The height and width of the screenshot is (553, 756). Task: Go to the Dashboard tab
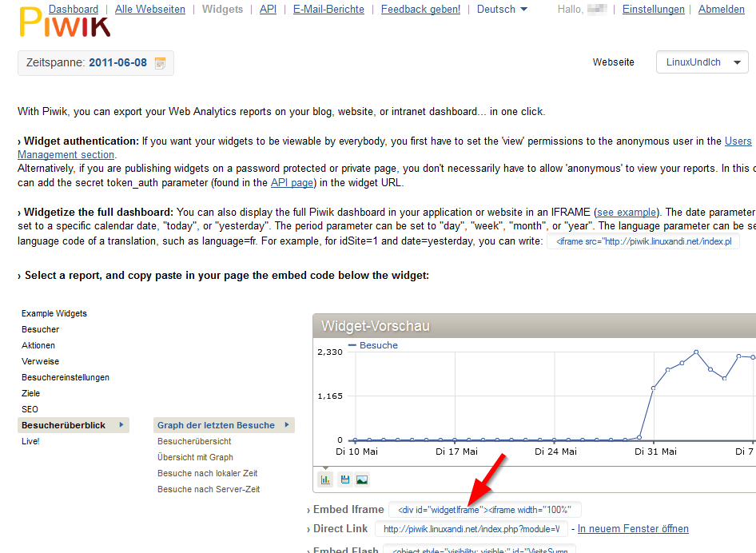click(74, 10)
